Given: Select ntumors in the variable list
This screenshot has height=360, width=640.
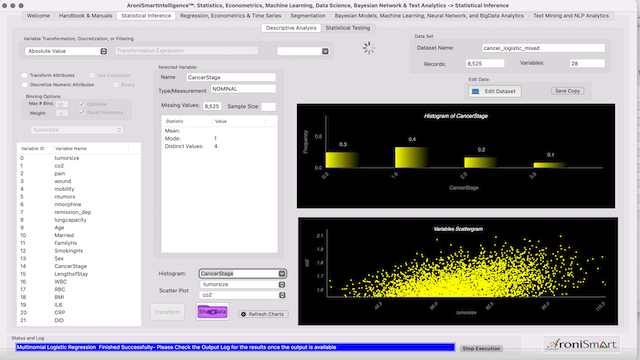Looking at the screenshot, I should (x=79, y=197).
